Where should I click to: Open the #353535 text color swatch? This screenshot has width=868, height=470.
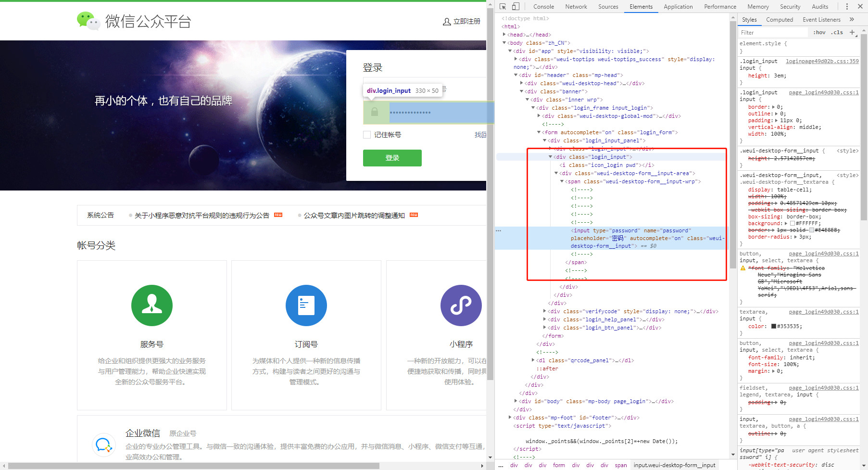tap(774, 326)
